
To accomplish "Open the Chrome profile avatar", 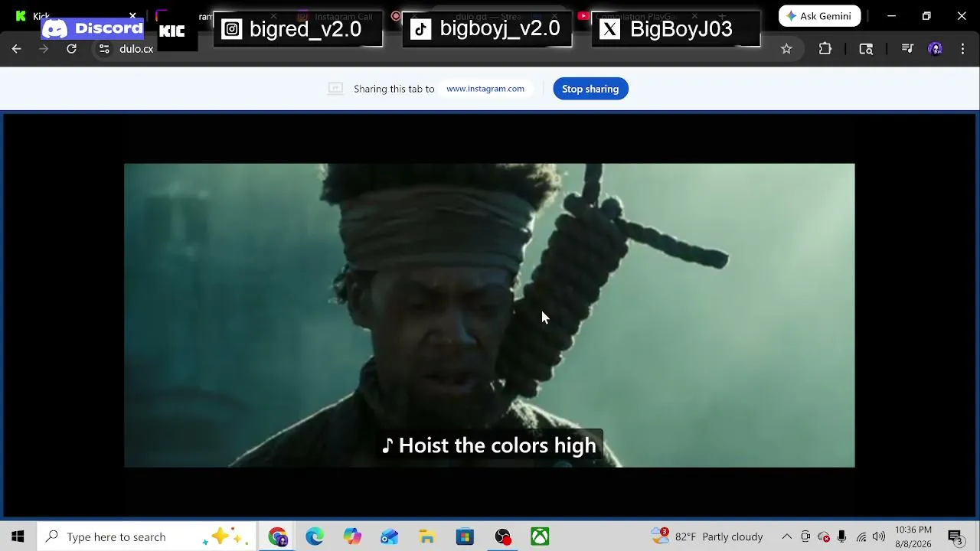I will click(x=935, y=49).
